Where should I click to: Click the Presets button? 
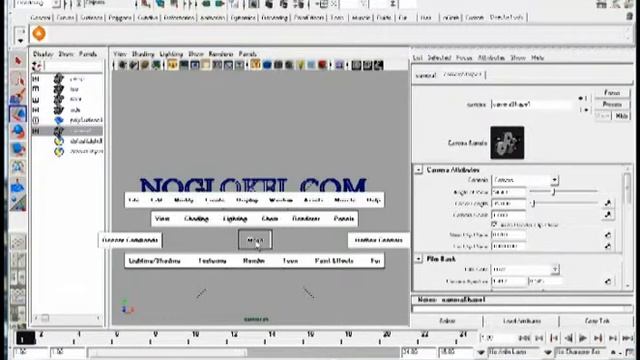(x=612, y=104)
